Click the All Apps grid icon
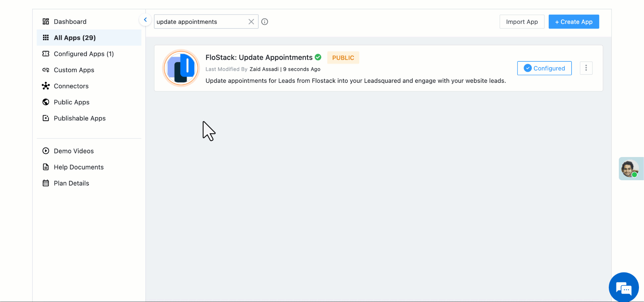This screenshot has width=644, height=302. [x=46, y=38]
